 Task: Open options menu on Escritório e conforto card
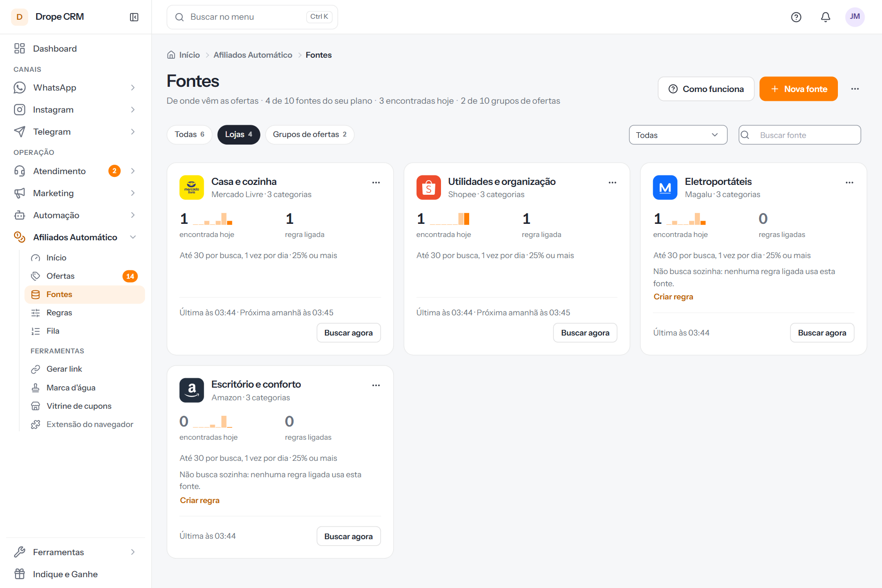[x=376, y=385]
